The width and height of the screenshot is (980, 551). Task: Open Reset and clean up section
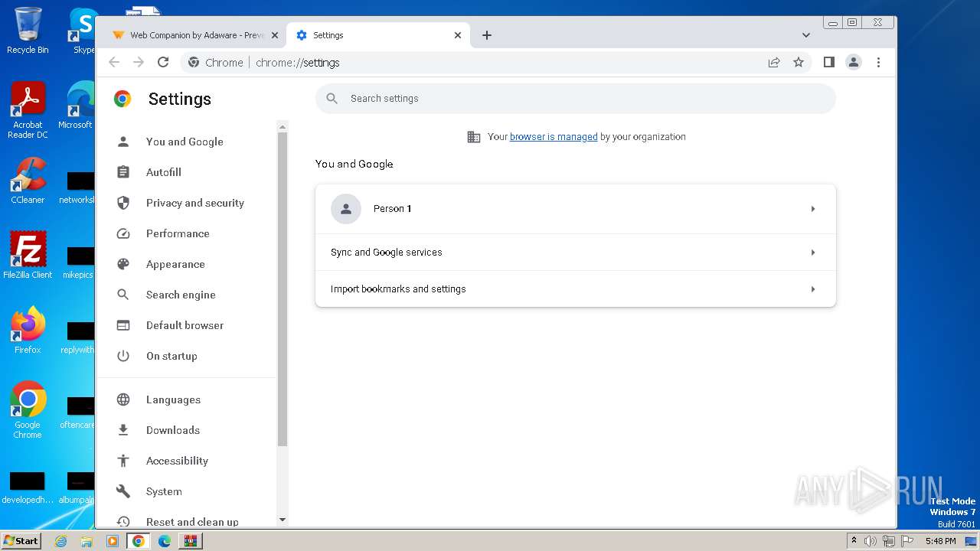[x=192, y=521]
